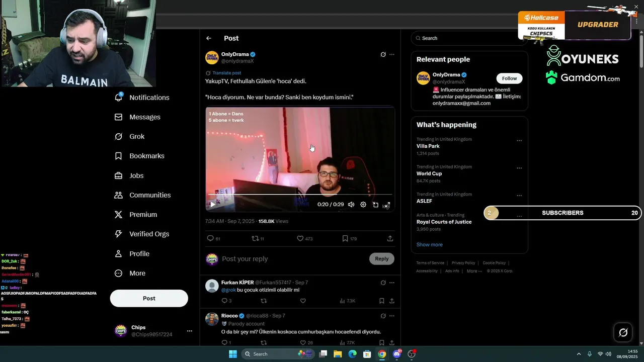Open Premium in the sidebar
This screenshot has width=644, height=362.
point(136,215)
